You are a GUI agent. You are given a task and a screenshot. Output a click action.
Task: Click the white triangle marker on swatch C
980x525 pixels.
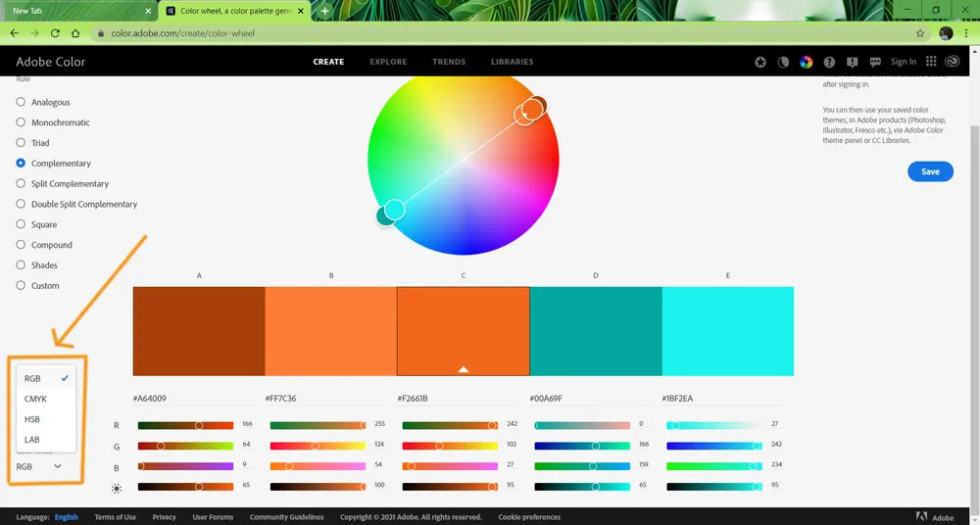coord(464,369)
